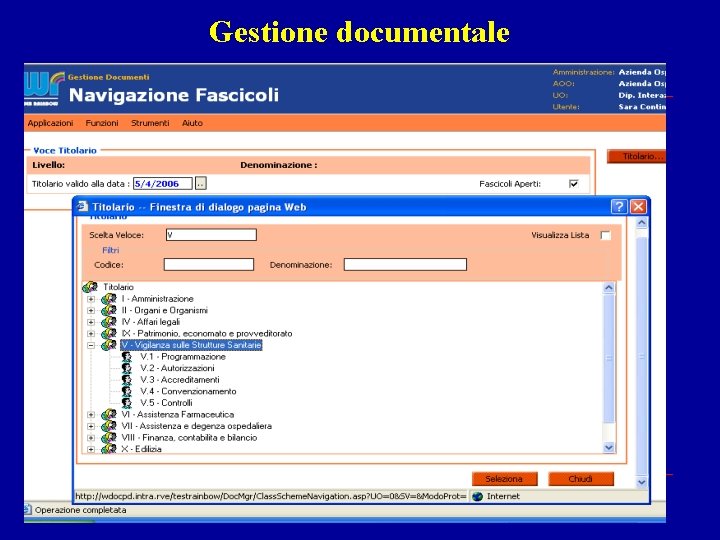
Task: Open the date picker button next to 5/4/2006
Action: point(201,183)
